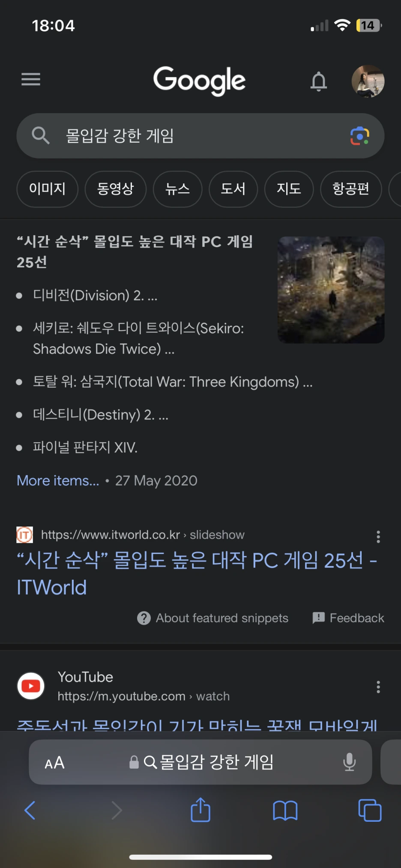Open Safari share sheet
This screenshot has height=868, width=401.
(200, 809)
